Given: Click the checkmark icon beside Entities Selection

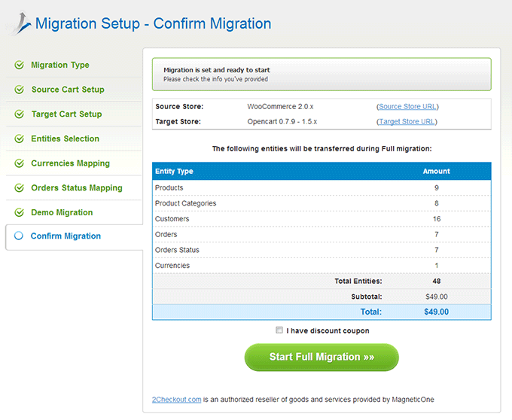Looking at the screenshot, I should click(20, 138).
